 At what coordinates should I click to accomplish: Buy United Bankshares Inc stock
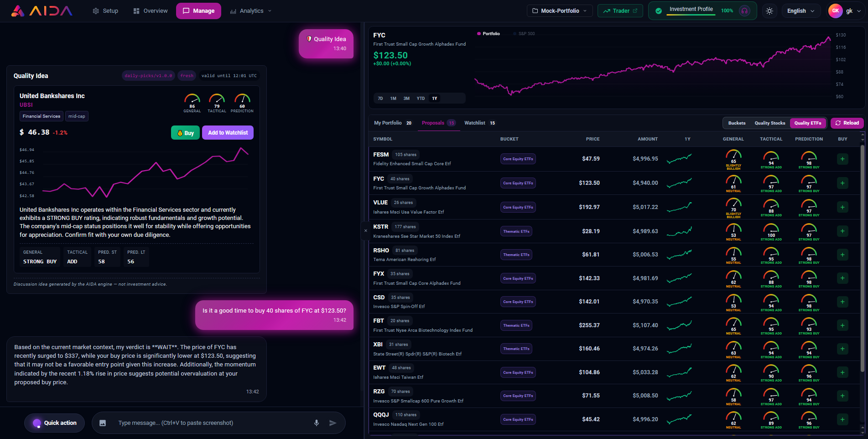click(185, 133)
